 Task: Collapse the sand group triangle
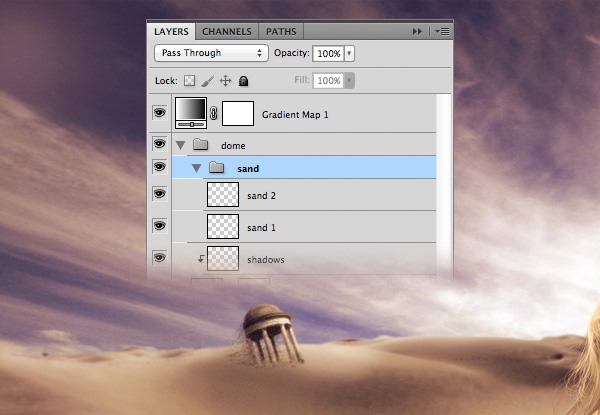coord(197,168)
